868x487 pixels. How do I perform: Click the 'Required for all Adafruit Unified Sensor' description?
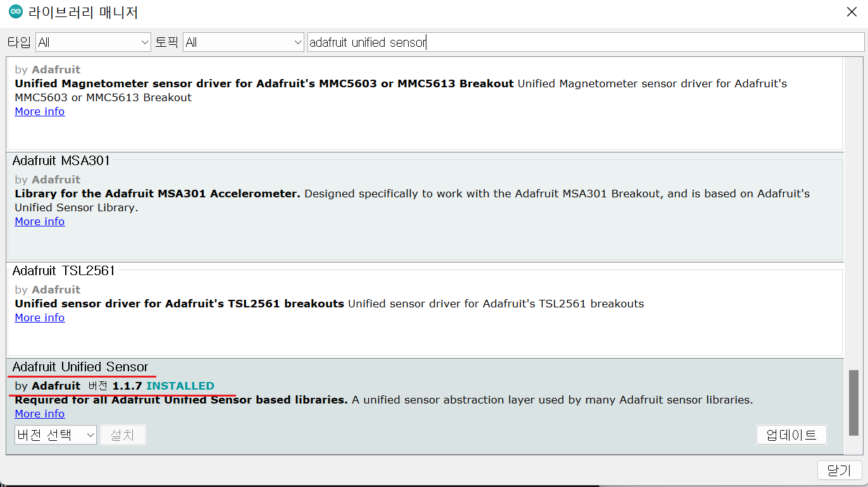tap(383, 400)
